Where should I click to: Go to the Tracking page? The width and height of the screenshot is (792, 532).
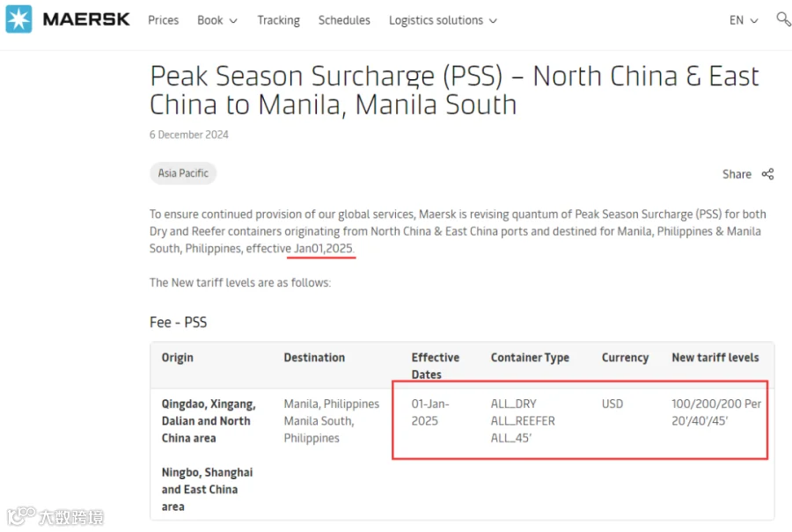(278, 20)
